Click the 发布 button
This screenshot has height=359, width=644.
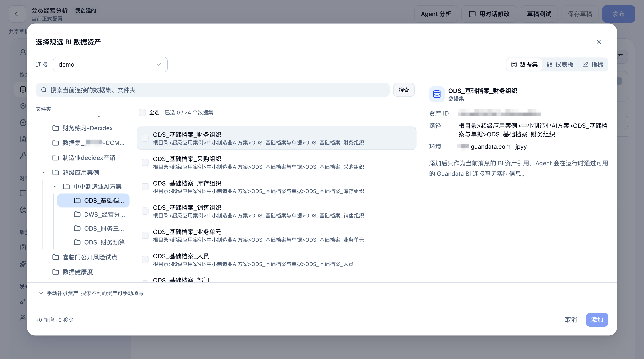(x=618, y=14)
